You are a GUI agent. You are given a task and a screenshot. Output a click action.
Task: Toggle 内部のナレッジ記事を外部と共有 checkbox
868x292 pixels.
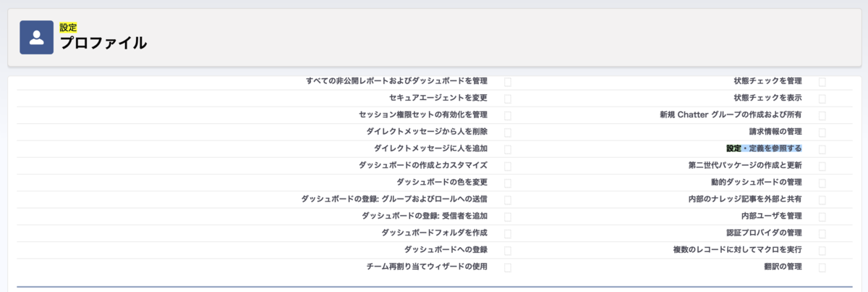(x=822, y=200)
